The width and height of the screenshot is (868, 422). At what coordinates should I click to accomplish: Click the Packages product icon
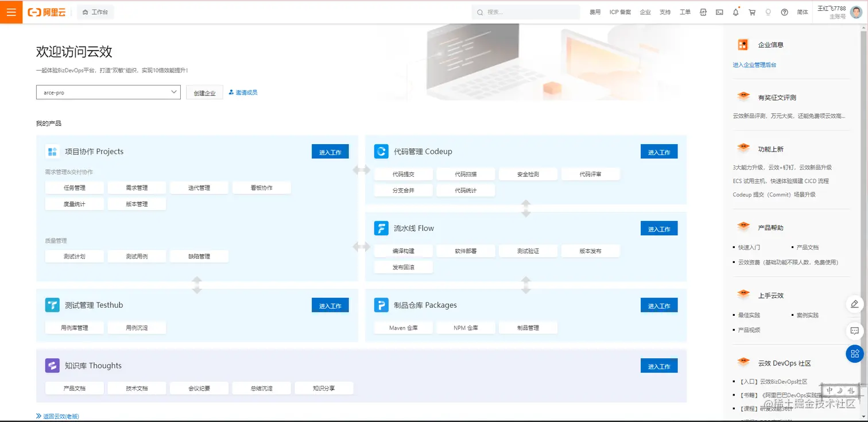tap(381, 305)
